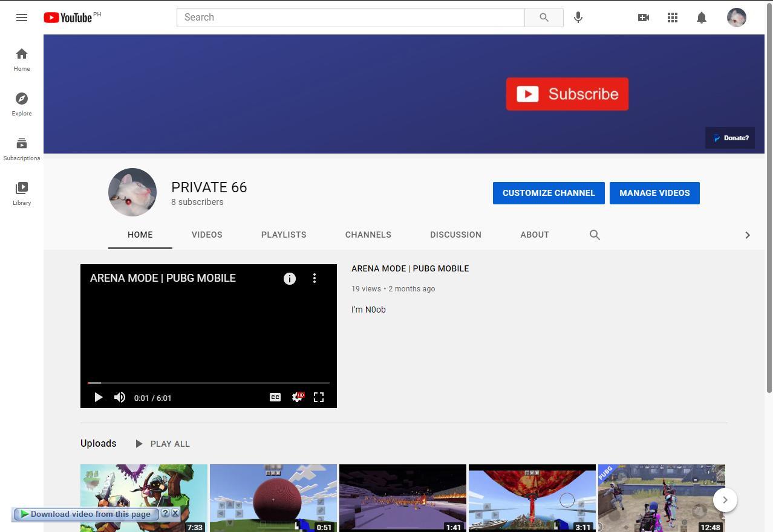Go to Explore in the sidebar
773x532 pixels.
(22, 104)
